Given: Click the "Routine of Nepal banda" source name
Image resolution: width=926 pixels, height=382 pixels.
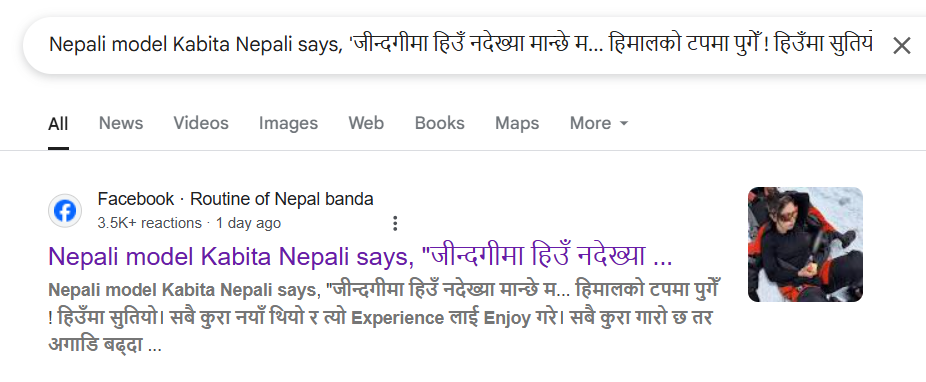Looking at the screenshot, I should click(x=282, y=199).
